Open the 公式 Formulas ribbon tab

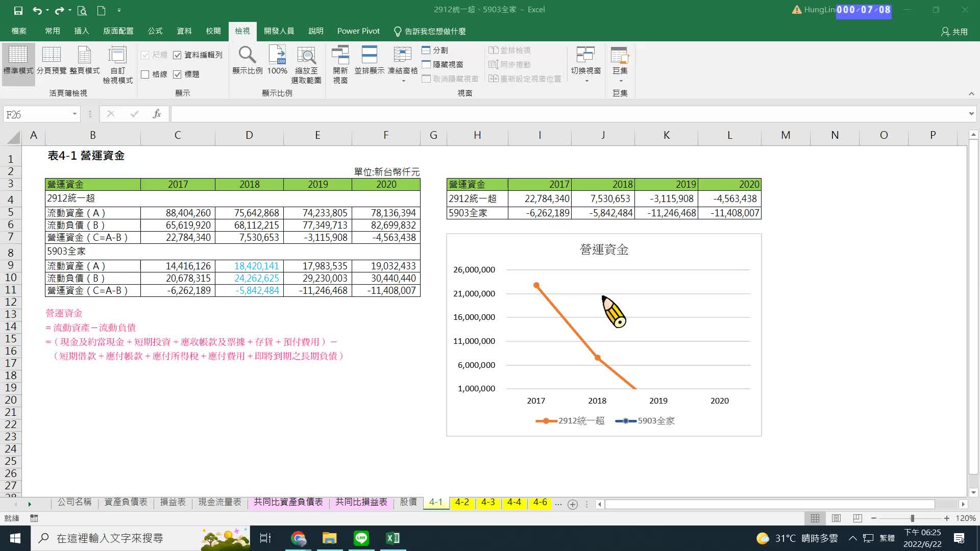click(155, 31)
